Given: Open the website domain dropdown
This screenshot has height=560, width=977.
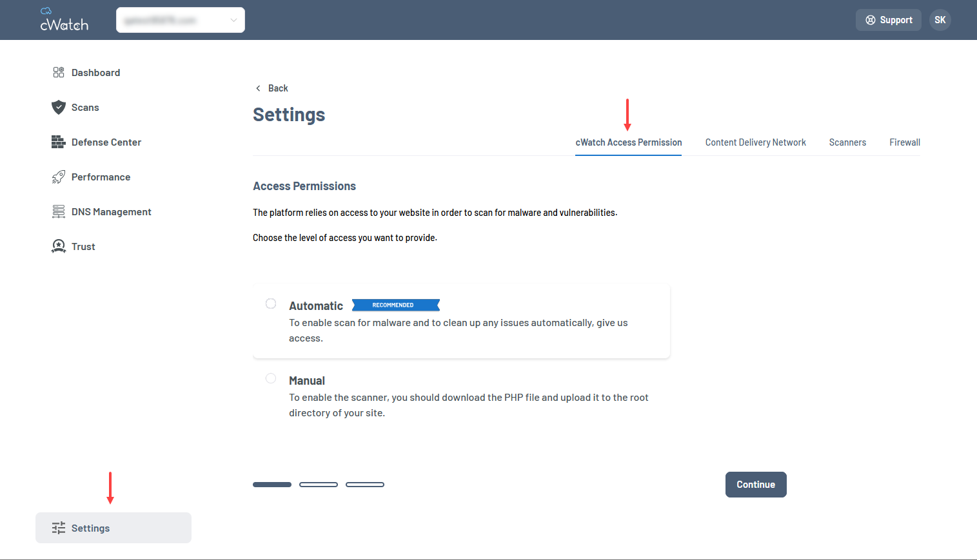Looking at the screenshot, I should pyautogui.click(x=181, y=20).
